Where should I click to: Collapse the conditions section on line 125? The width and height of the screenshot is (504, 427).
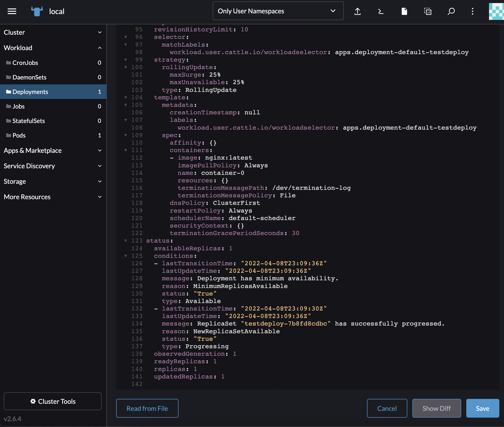126,256
